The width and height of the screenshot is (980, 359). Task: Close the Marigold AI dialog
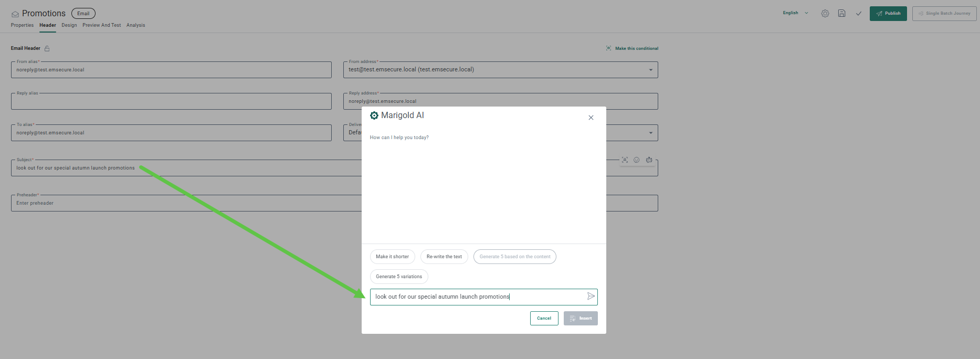(x=591, y=118)
